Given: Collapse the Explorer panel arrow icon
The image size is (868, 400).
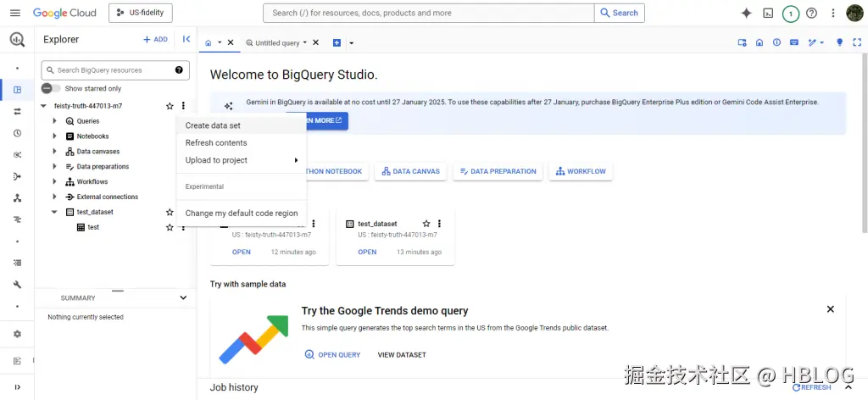Looking at the screenshot, I should (186, 39).
